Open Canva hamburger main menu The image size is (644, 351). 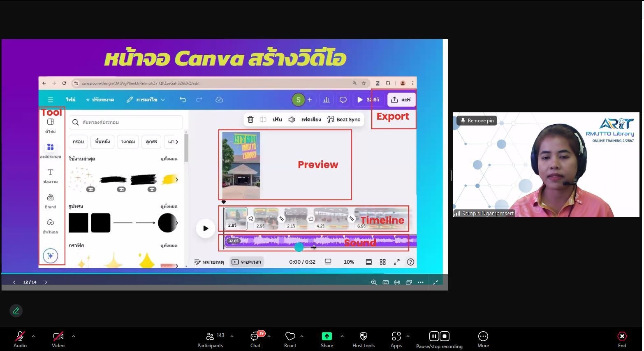click(50, 100)
